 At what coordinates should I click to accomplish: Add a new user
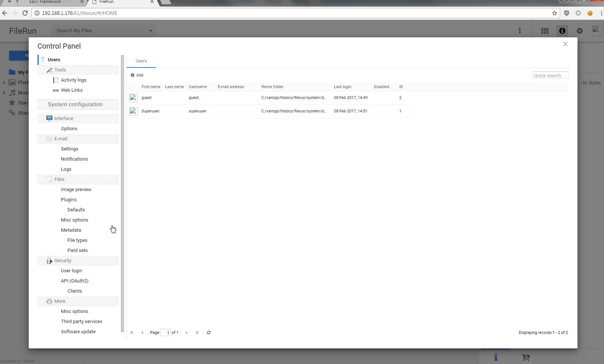tap(137, 75)
